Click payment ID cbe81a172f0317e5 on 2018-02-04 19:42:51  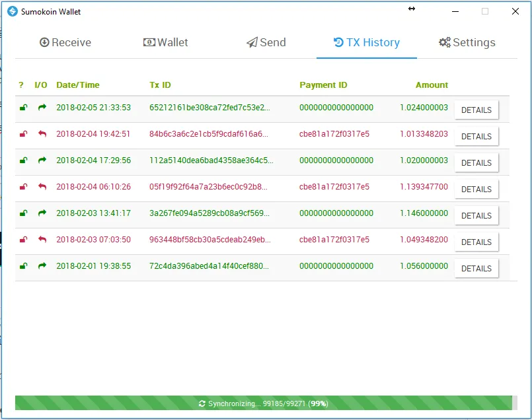(334, 134)
